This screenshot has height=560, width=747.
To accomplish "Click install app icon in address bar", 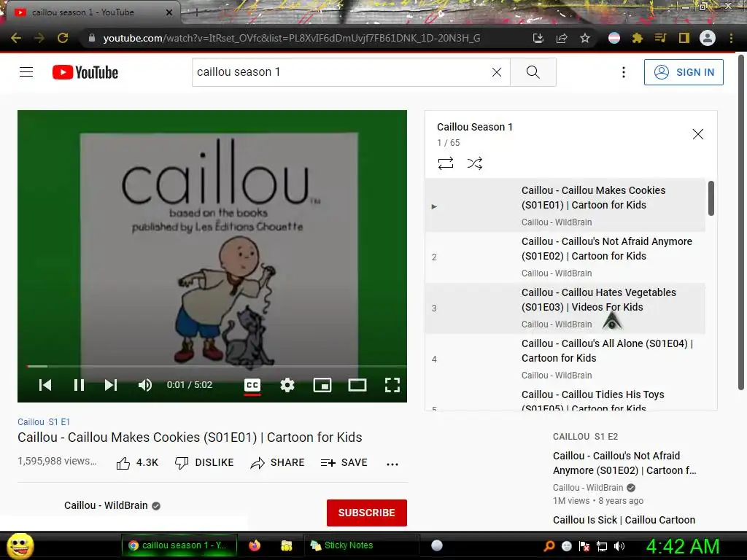I will coord(538,38).
